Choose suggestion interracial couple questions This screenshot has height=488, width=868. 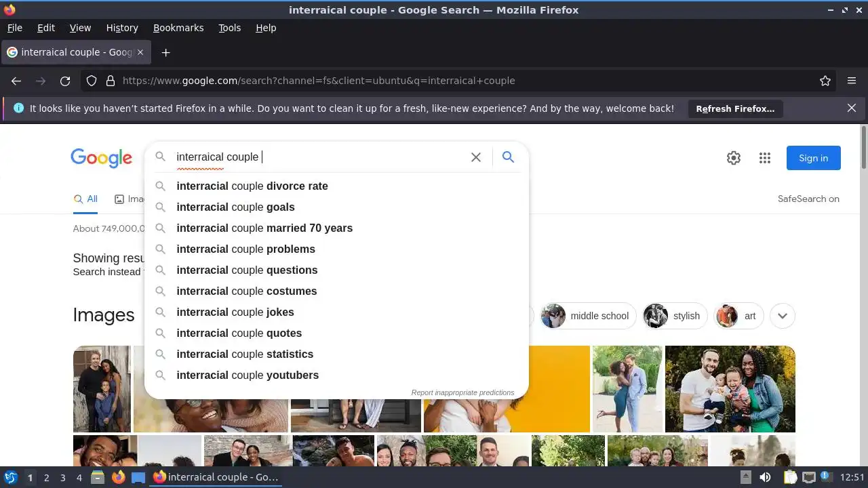click(336, 270)
